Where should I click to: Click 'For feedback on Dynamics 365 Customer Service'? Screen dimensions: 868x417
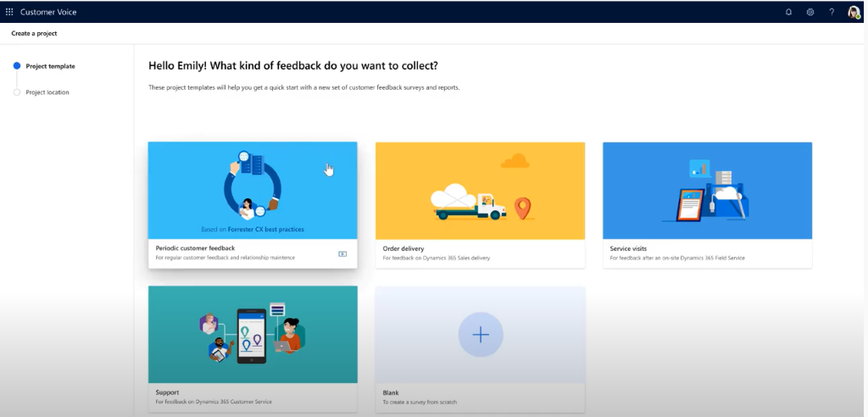tap(214, 402)
